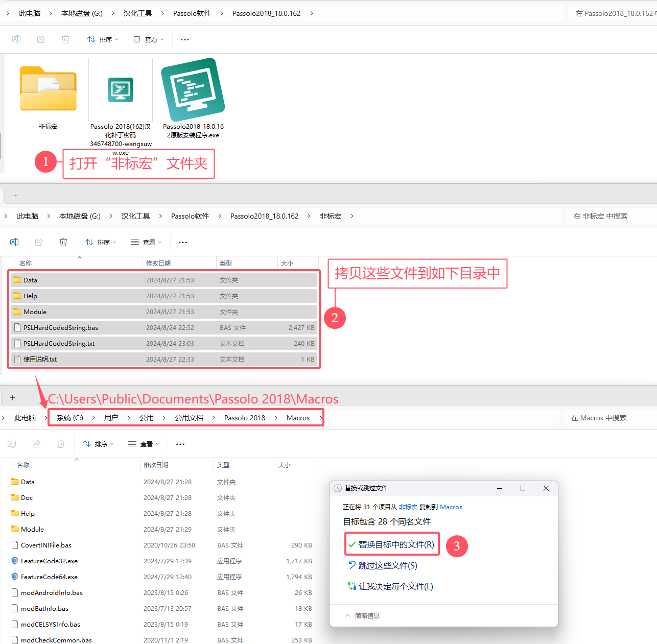Select the Help folder in the 非标宏 window
The height and width of the screenshot is (644, 657).
163,296
